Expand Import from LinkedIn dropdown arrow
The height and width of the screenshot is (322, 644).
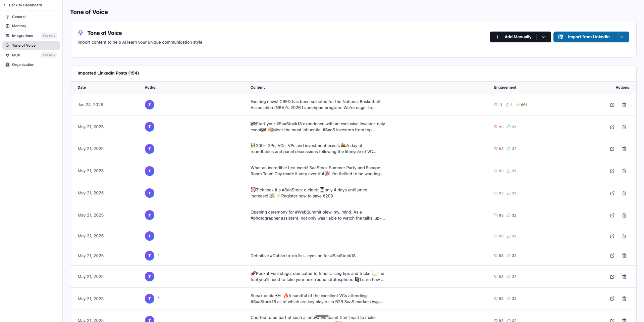point(622,37)
